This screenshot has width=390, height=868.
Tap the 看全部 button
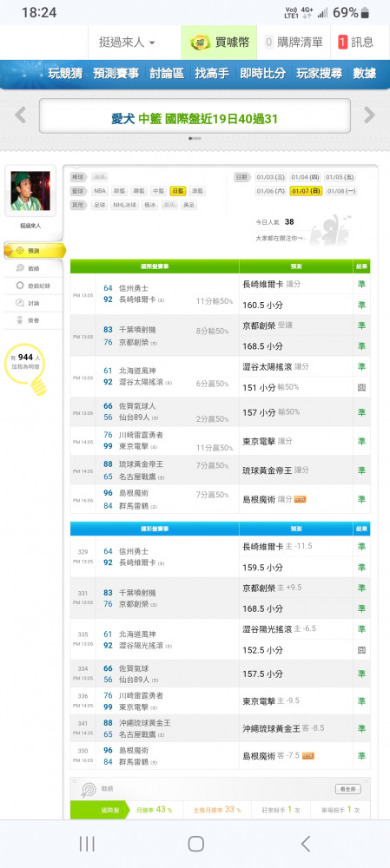[348, 789]
